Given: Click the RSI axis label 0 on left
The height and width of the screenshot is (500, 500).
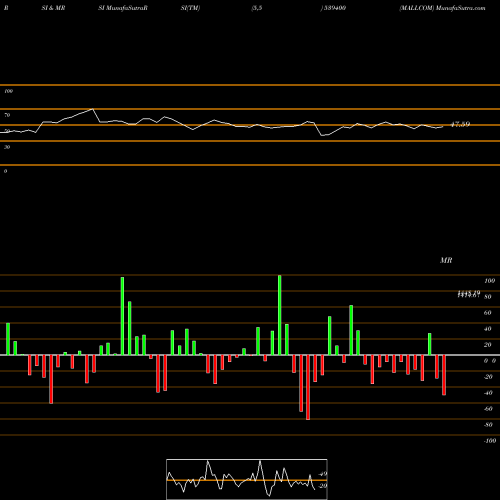Looking at the screenshot, I should [x=5, y=171].
